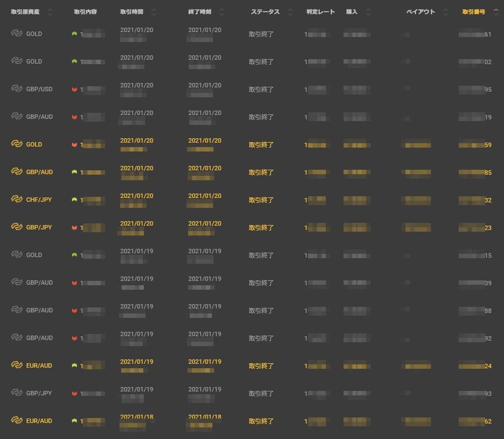This screenshot has height=439, width=504.
Task: Click the highlighted yellow GOLD row icon
Action: tap(17, 144)
